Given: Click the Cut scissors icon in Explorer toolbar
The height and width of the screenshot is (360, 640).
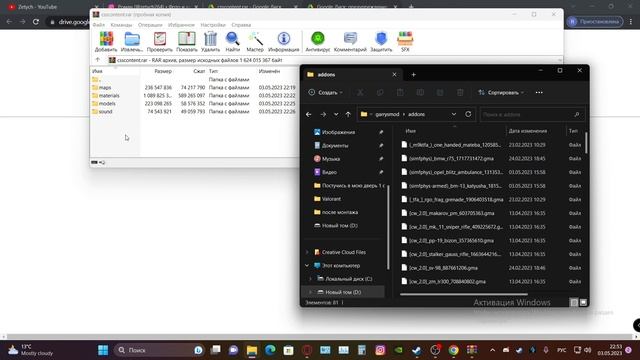Looking at the screenshot, I should 360,93.
